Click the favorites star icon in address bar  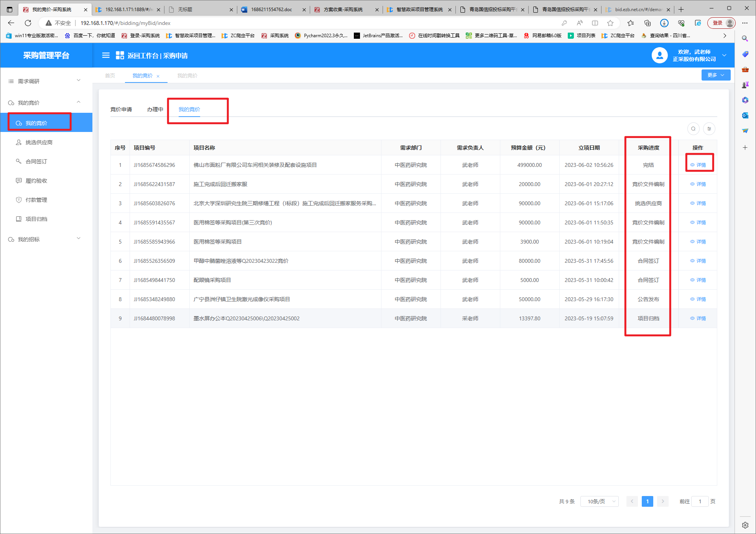click(610, 23)
